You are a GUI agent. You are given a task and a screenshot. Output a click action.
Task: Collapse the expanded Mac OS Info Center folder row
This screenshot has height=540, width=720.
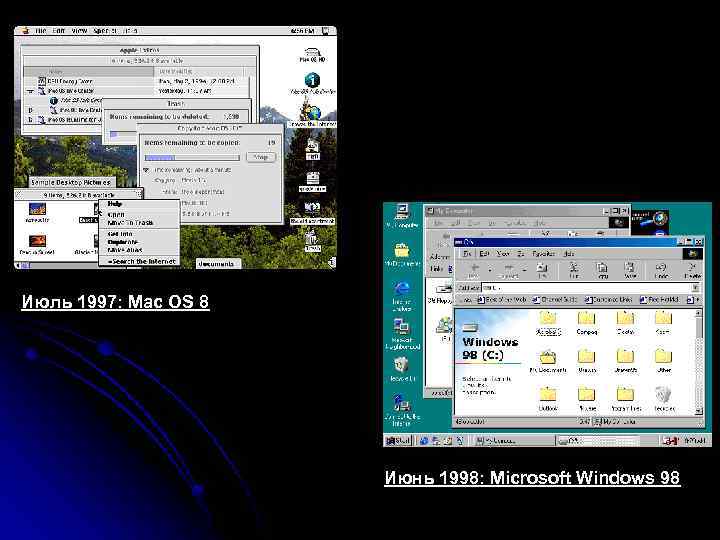tap(30, 91)
